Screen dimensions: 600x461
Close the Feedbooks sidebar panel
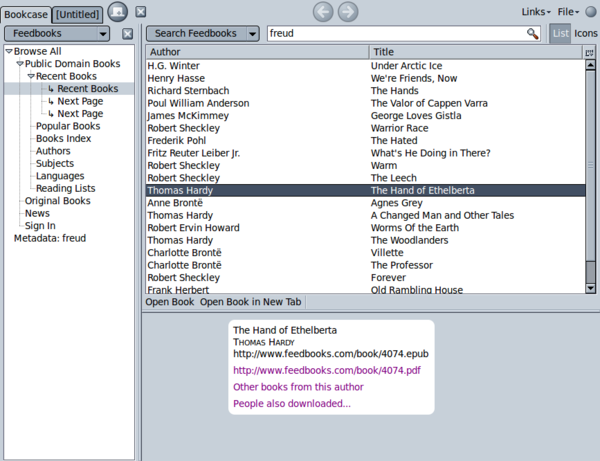pyautogui.click(x=127, y=34)
